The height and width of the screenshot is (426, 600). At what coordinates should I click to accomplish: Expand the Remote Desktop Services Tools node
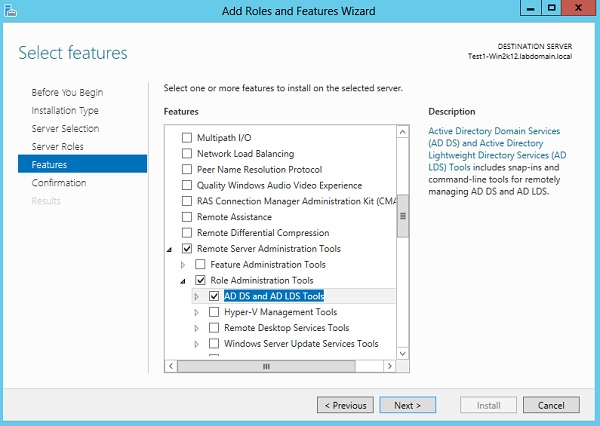(197, 328)
